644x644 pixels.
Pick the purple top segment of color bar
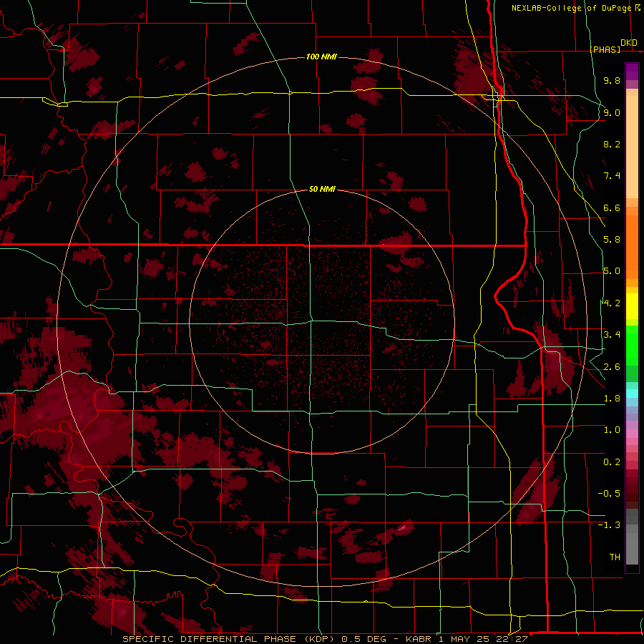[632, 72]
